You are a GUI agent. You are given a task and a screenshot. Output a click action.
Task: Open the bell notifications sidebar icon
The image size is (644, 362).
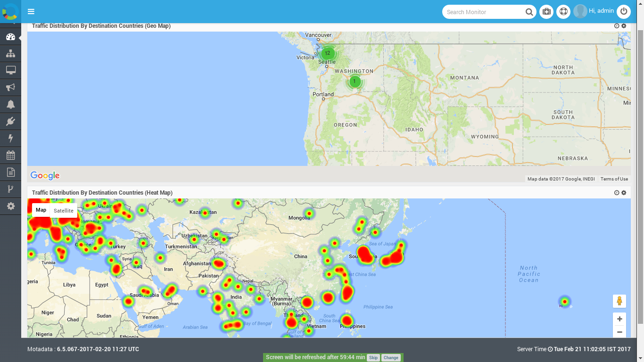tap(10, 105)
